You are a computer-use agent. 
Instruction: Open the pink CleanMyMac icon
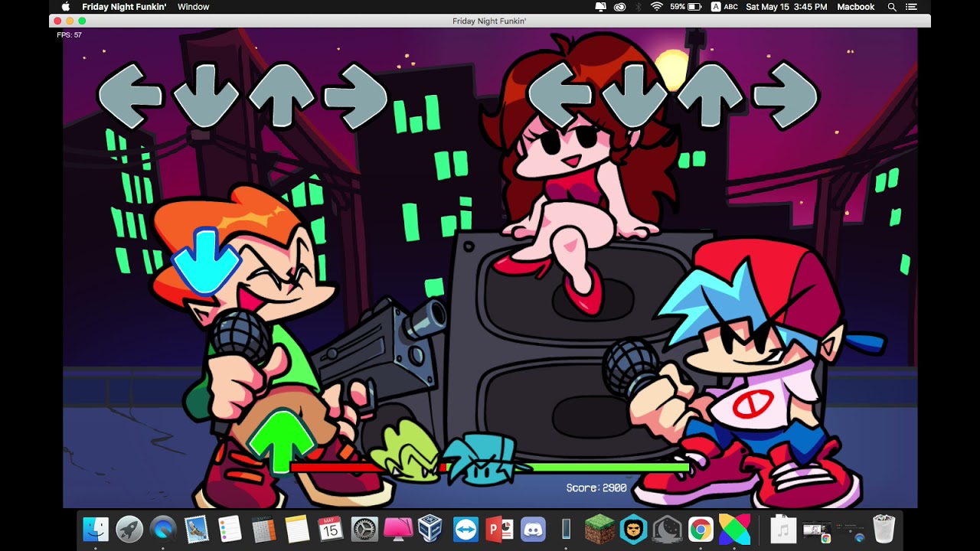(398, 529)
